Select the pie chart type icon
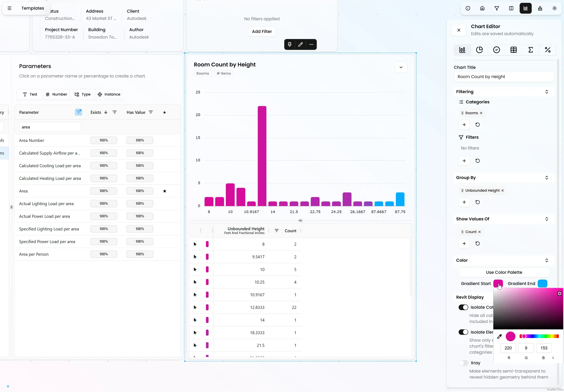The width and height of the screenshot is (564, 392). coord(479,50)
